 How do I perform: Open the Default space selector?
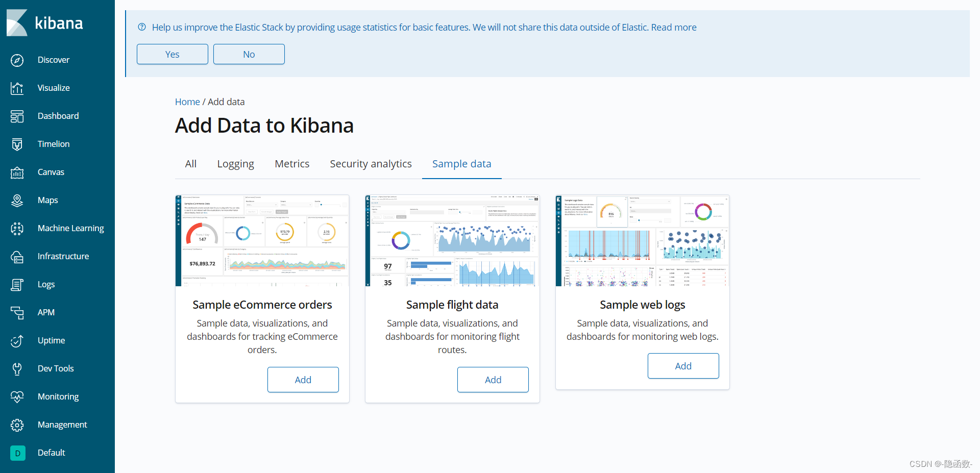pos(18,453)
